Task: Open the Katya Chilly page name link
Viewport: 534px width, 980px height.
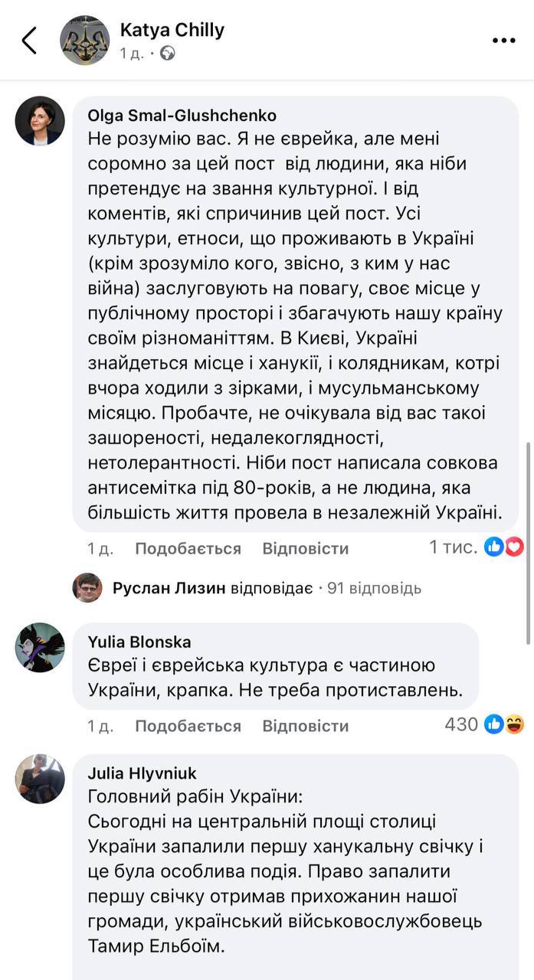Action: coord(172,30)
